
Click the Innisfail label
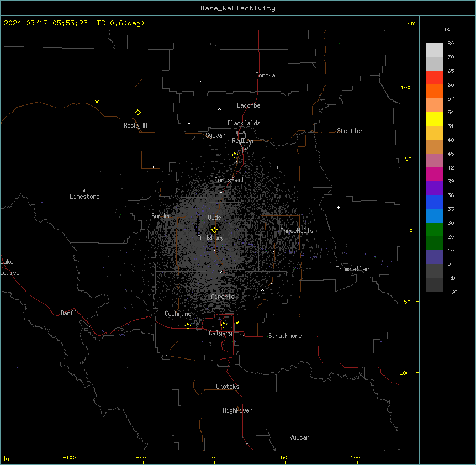click(x=229, y=180)
